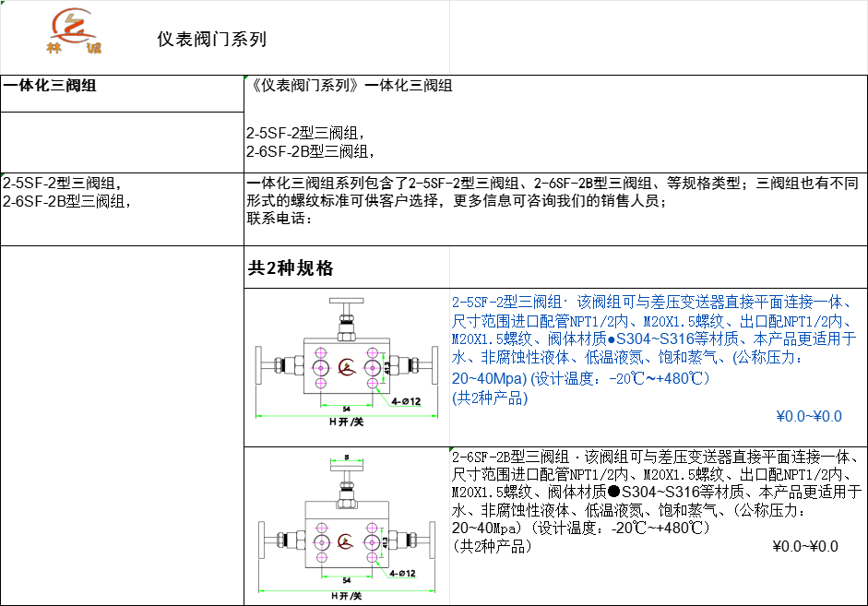Click the blue ¥0.0~¥0.0 price
The image size is (868, 606).
coord(809,416)
